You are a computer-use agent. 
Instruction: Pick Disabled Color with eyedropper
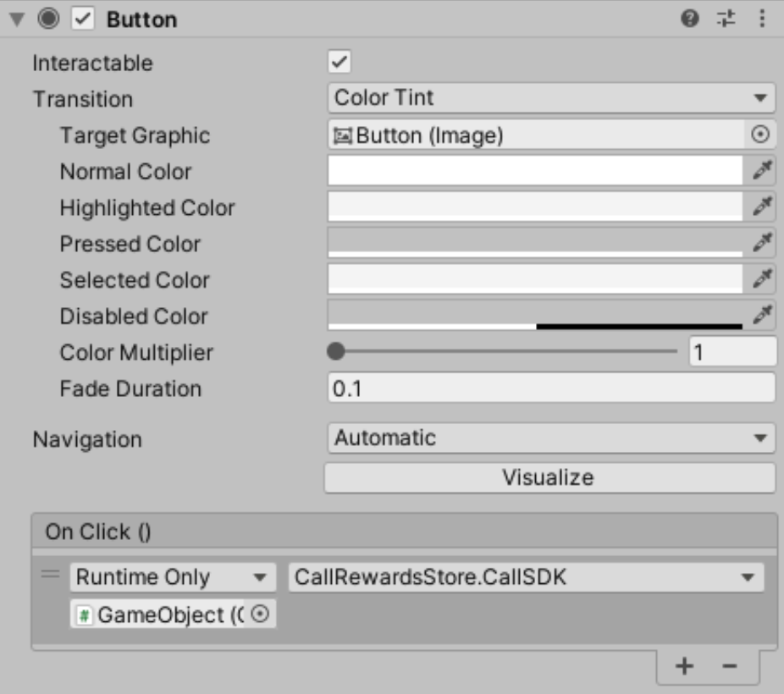click(762, 315)
